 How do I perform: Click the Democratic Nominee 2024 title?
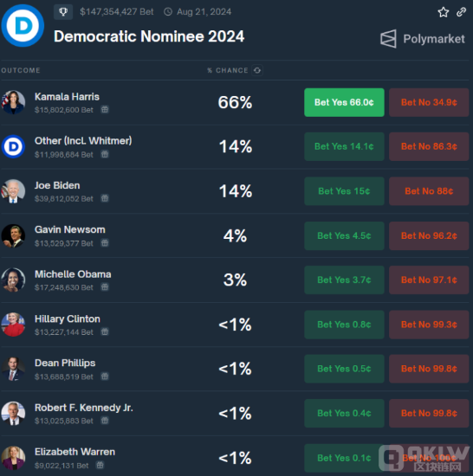149,36
